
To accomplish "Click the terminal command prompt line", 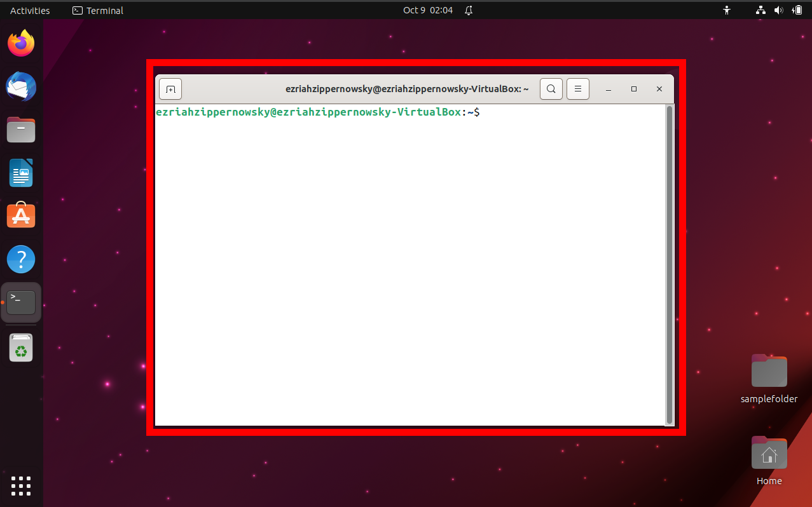I will pos(318,112).
